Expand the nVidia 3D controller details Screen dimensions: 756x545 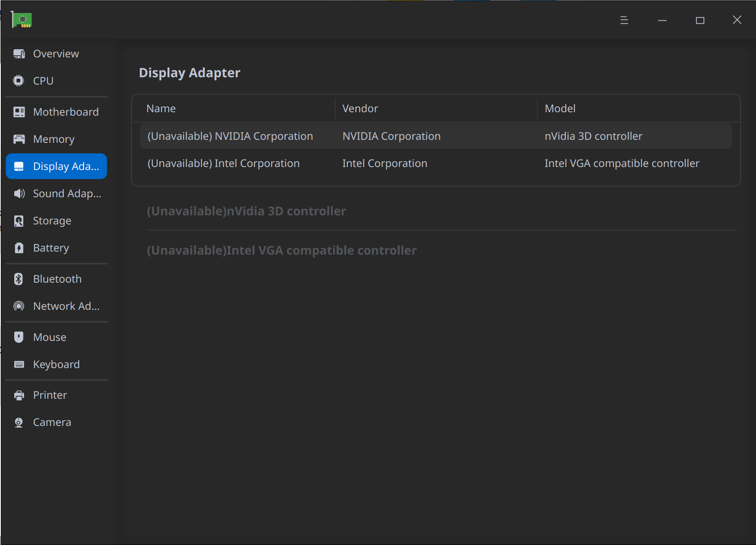coord(246,211)
